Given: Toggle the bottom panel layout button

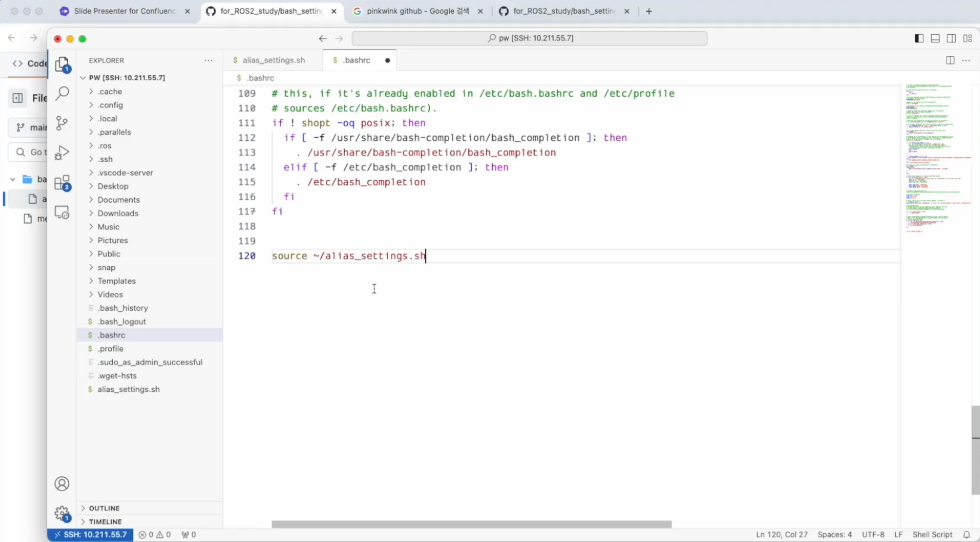Looking at the screenshot, I should [935, 38].
